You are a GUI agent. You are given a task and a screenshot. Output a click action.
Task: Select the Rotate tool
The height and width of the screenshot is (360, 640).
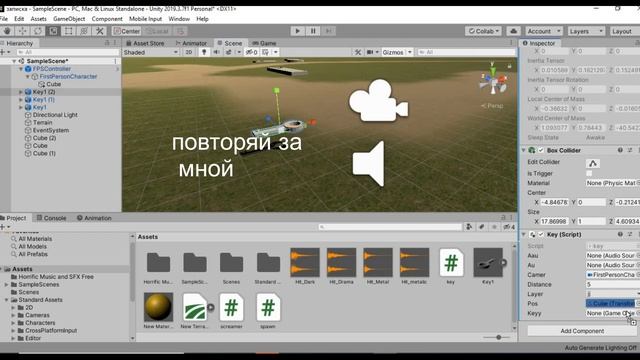[x=38, y=31]
